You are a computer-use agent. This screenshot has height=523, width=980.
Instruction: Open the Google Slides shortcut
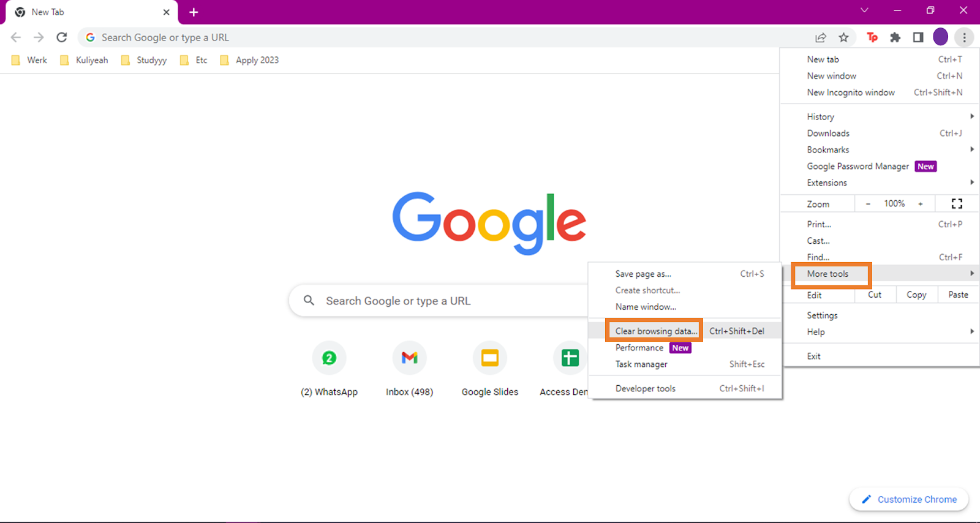(489, 358)
